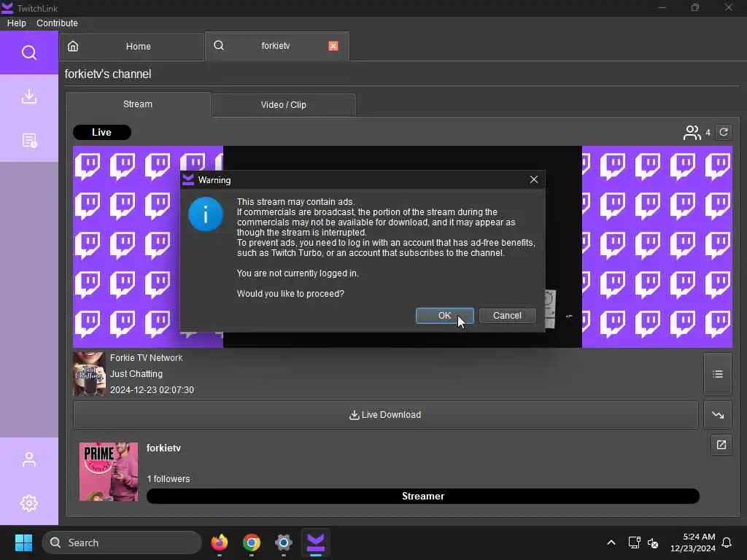
Task: Click the network icon in system tray
Action: point(634,542)
